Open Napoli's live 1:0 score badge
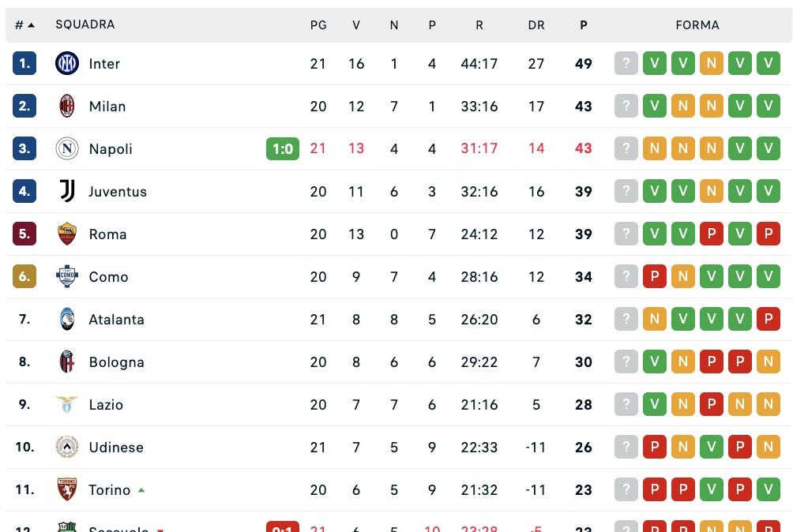 coord(283,149)
